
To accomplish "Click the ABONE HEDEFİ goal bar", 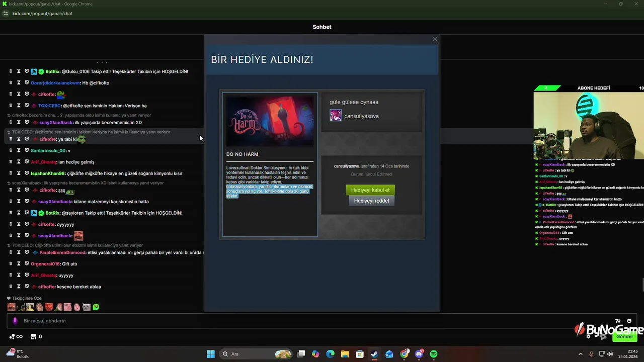I will coord(589,88).
